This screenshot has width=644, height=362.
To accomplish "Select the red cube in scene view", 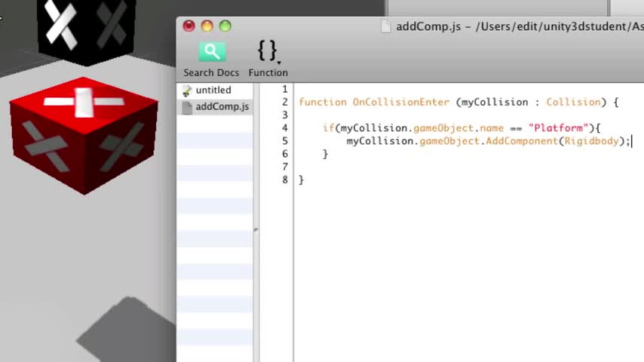I will [84, 136].
